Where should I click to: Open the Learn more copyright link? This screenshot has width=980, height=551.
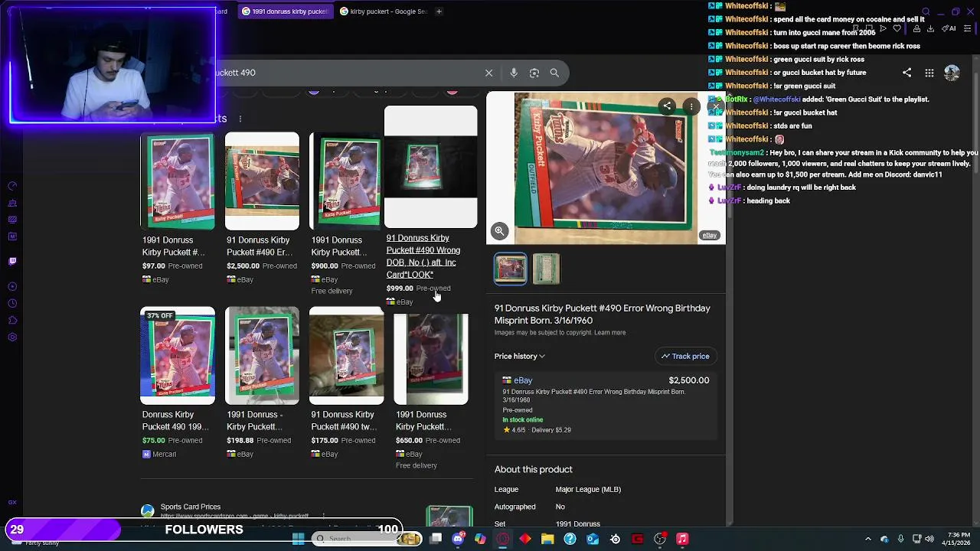tap(610, 333)
